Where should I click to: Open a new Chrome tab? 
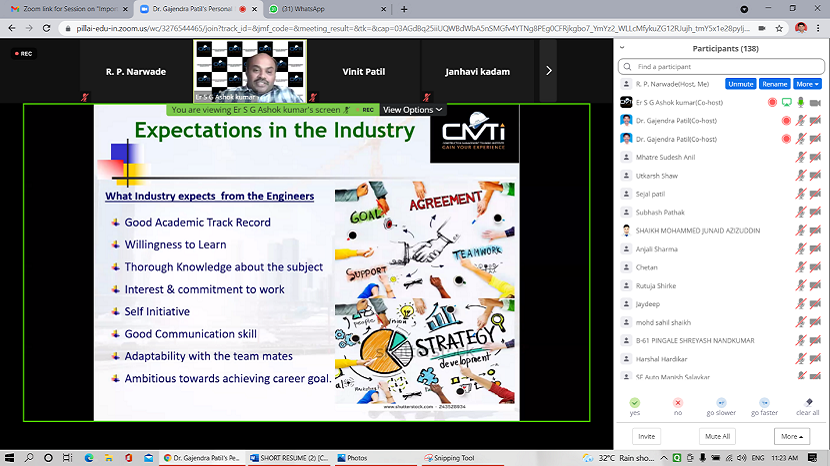coord(404,9)
